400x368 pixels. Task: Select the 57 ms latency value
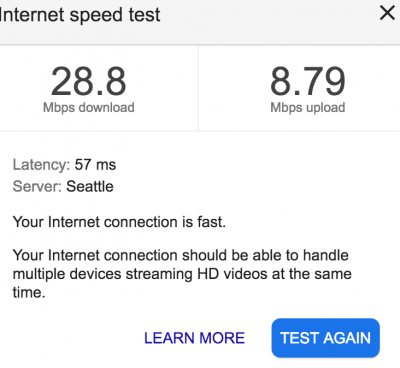95,165
